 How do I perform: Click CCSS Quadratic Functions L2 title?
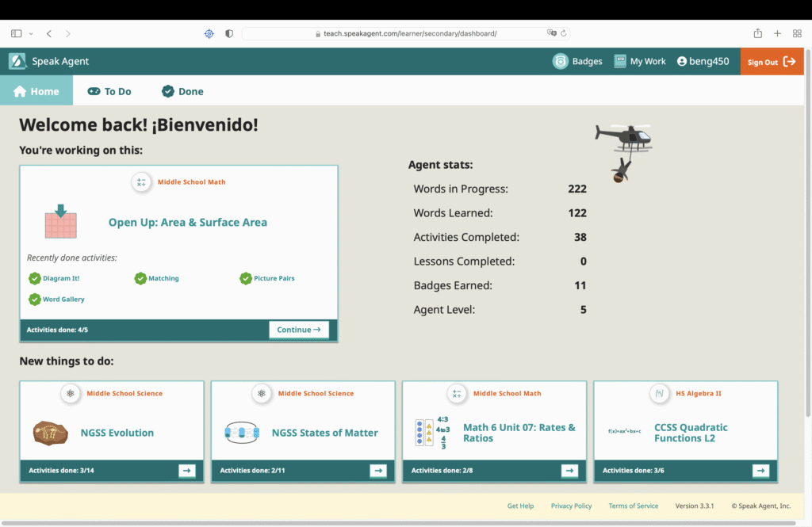pos(691,433)
